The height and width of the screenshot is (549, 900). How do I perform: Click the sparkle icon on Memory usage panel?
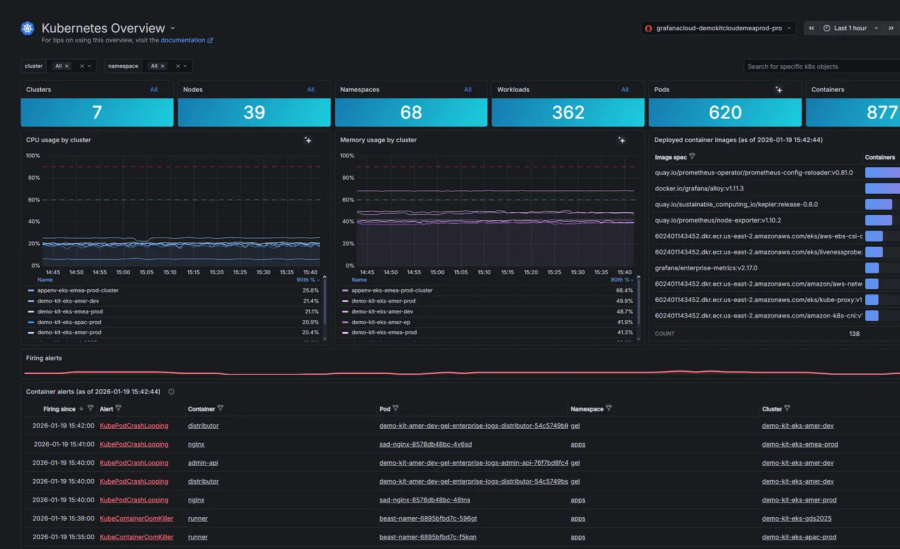[x=621, y=140]
